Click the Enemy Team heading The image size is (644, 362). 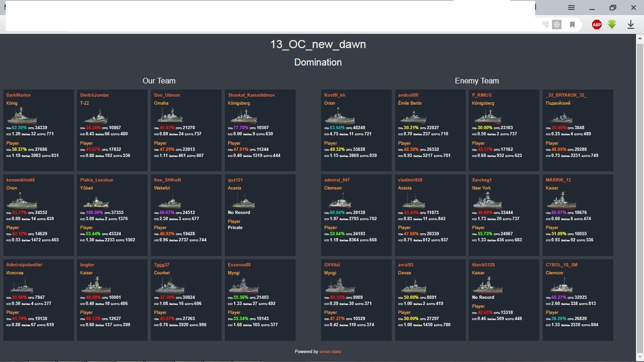click(477, 81)
